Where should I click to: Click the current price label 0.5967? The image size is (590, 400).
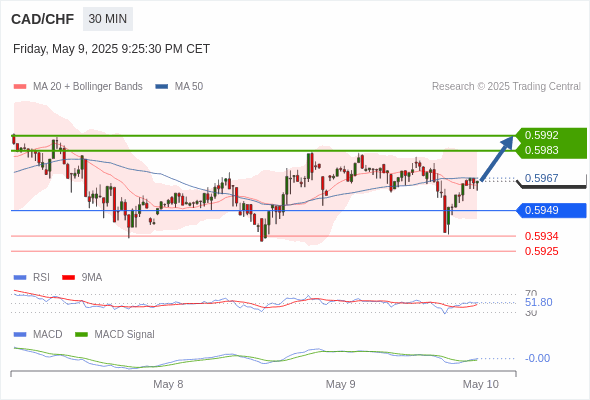tap(541, 178)
